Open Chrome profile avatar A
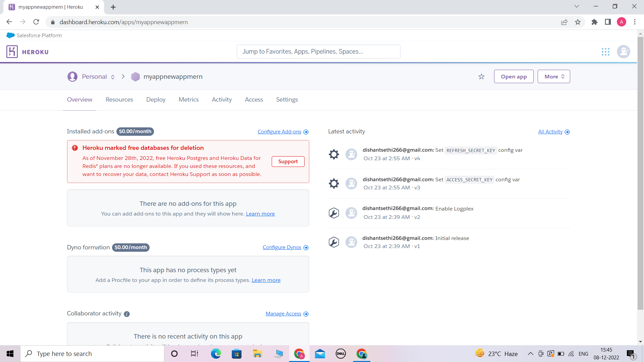The height and width of the screenshot is (362, 644). coord(621,22)
